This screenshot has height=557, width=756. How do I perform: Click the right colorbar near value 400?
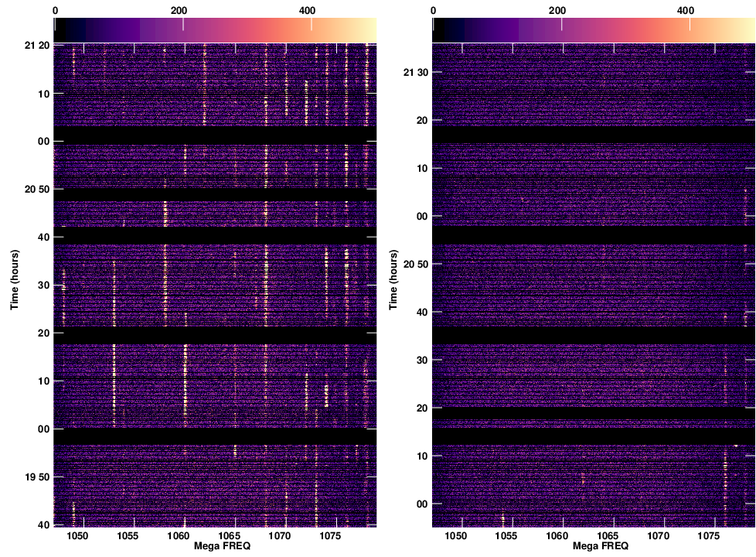point(689,29)
